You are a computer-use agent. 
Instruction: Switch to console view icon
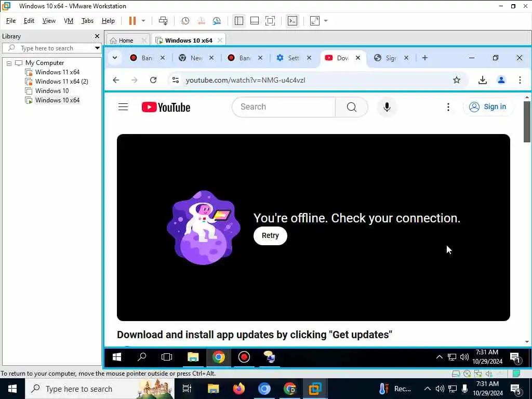[x=292, y=21]
